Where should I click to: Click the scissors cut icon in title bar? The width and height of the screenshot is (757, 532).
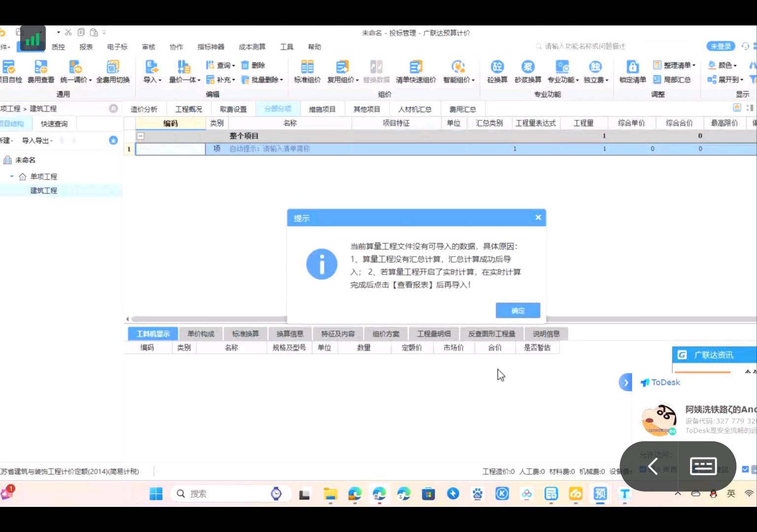pos(68,33)
